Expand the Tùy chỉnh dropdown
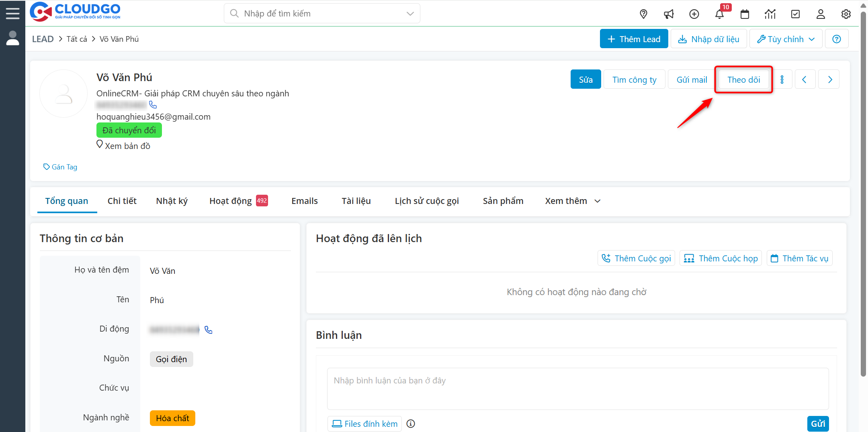The image size is (868, 432). coord(786,39)
